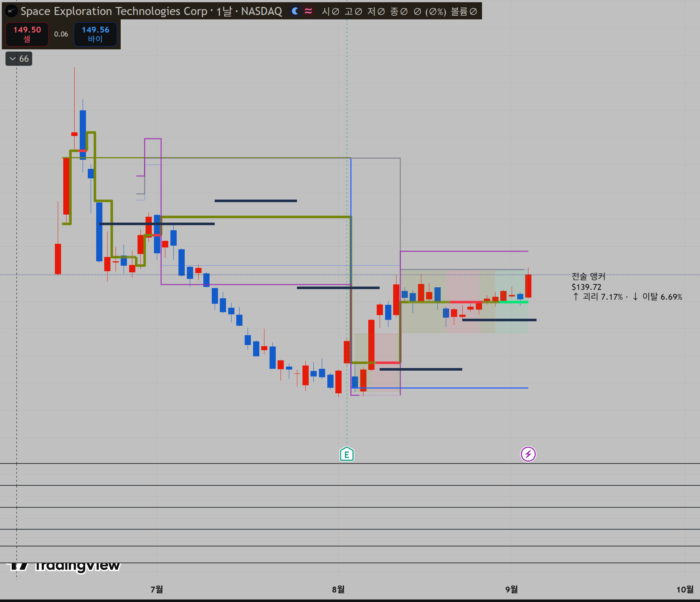Click the 볼륨 volume readout in header
The height and width of the screenshot is (602, 700).
pos(464,11)
